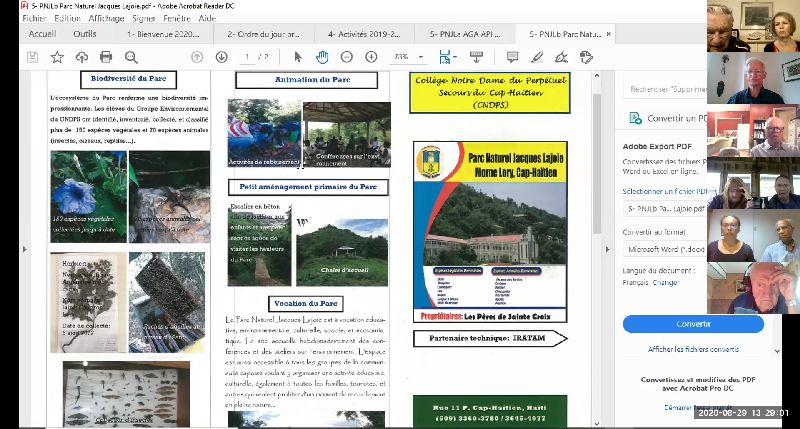Close the 5- PNJLb Parc Natu tab

point(608,34)
